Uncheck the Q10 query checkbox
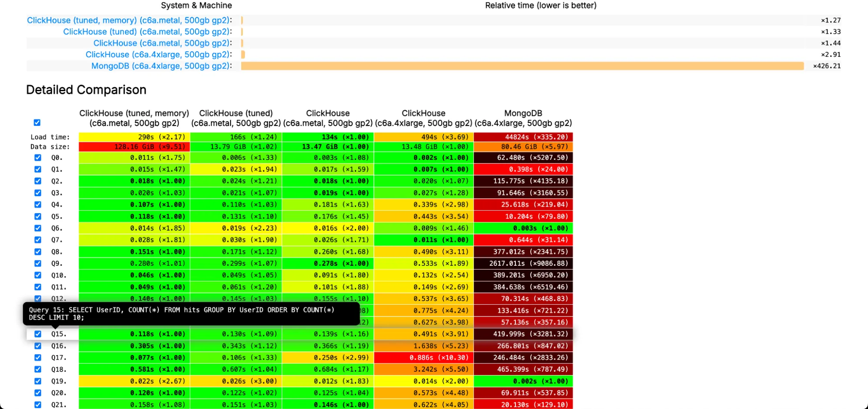The image size is (868, 409). (38, 275)
